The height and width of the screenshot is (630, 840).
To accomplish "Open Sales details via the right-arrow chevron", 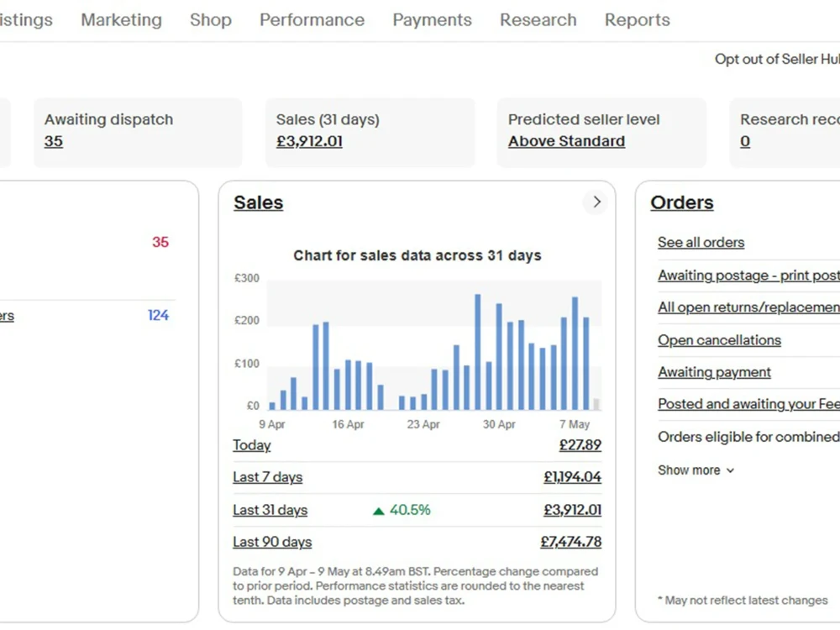I will coord(596,202).
